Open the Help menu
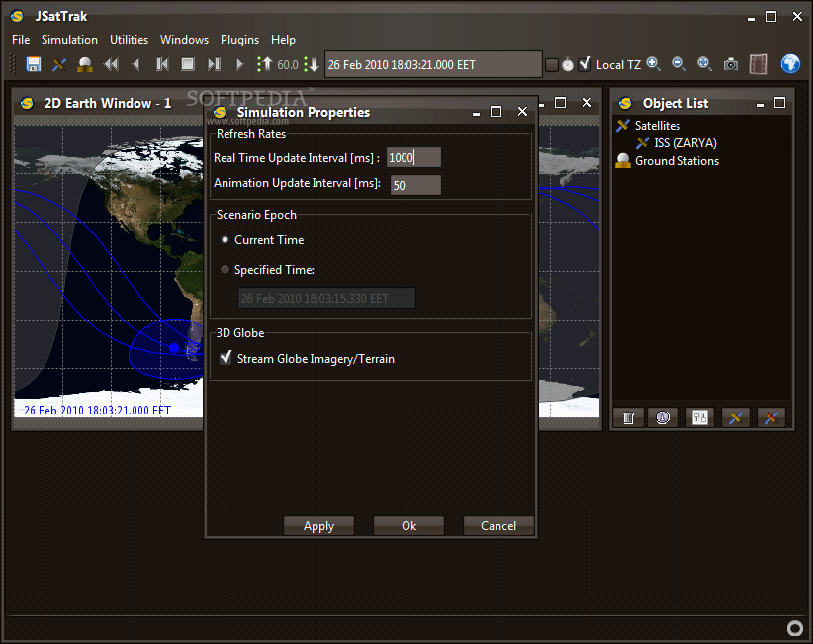 (283, 40)
